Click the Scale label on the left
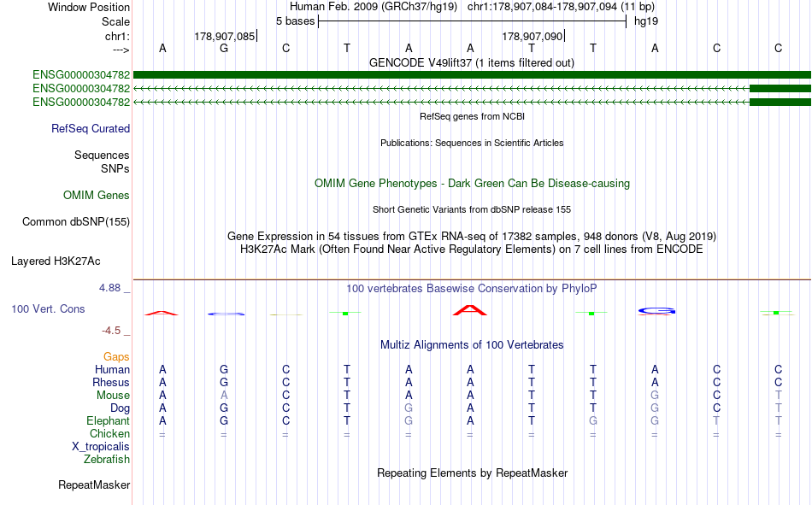The width and height of the screenshot is (812, 505). pos(115,21)
